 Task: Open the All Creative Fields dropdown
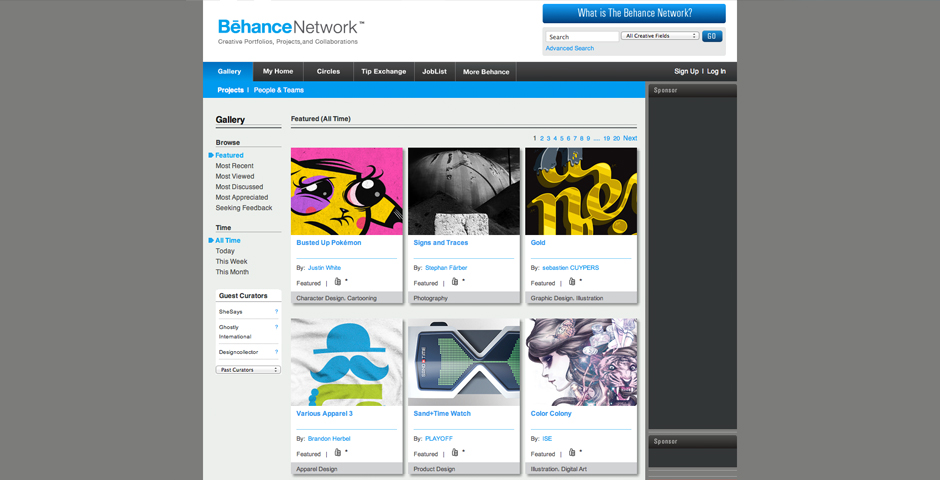click(660, 36)
